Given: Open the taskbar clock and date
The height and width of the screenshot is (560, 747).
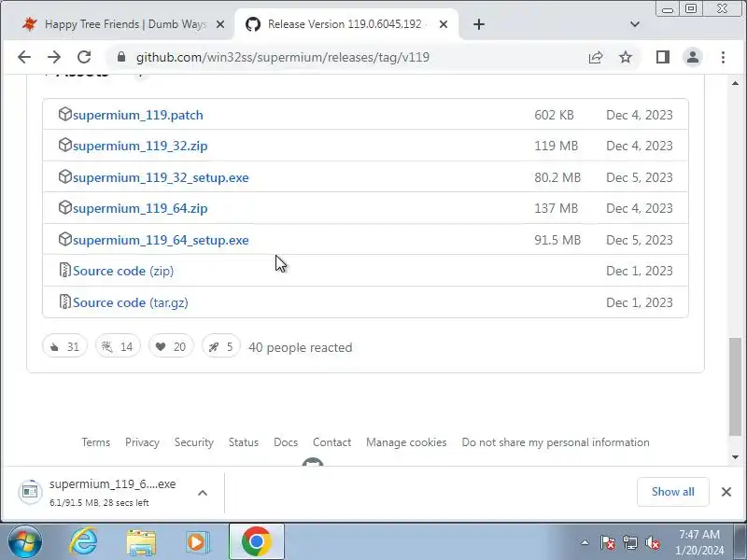Looking at the screenshot, I should (x=699, y=542).
